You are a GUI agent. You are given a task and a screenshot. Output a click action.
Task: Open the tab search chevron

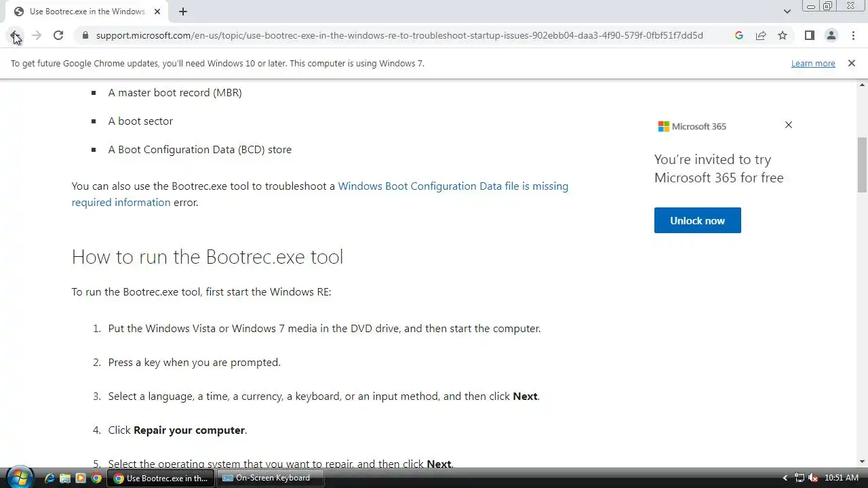pos(787,12)
